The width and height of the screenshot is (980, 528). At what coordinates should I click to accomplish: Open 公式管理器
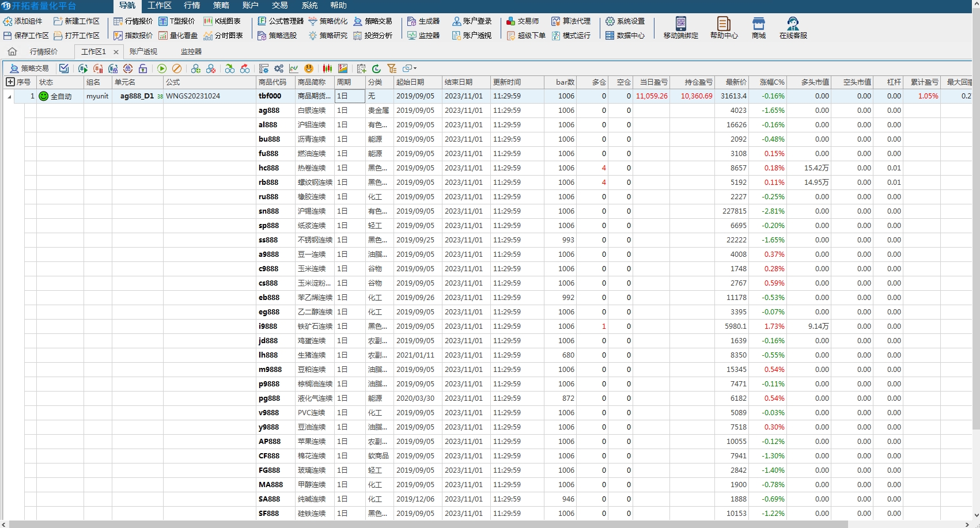[x=281, y=21]
